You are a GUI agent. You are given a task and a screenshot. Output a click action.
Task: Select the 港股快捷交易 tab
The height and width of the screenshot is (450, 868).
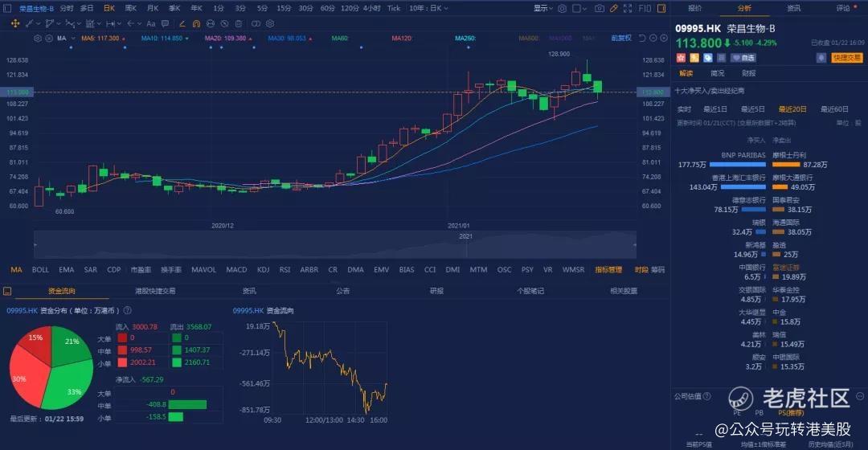point(155,291)
